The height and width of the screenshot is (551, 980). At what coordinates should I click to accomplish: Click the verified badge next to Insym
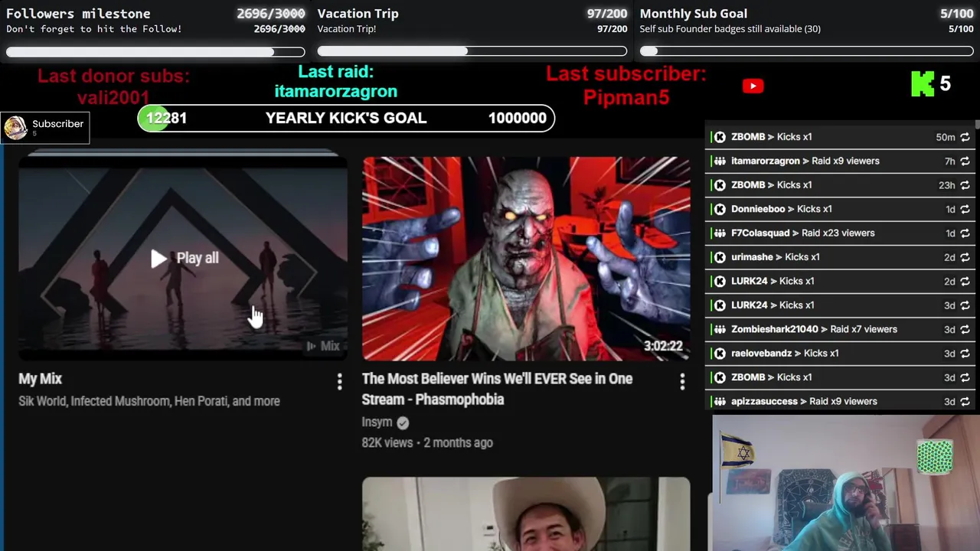[x=403, y=422]
